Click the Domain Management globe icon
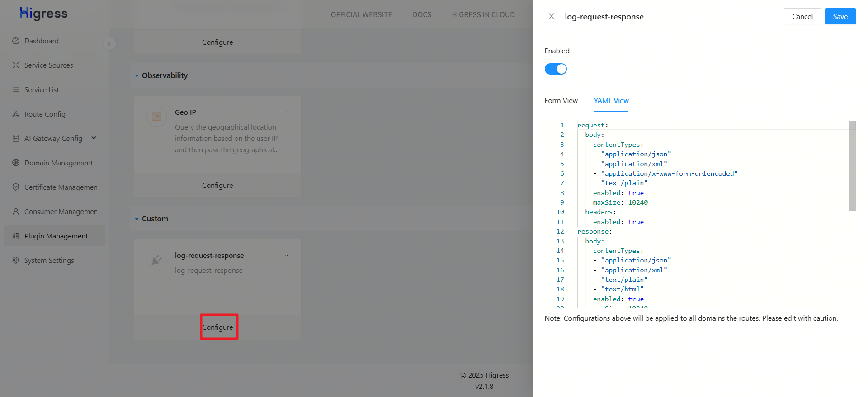The height and width of the screenshot is (397, 868). click(x=16, y=163)
